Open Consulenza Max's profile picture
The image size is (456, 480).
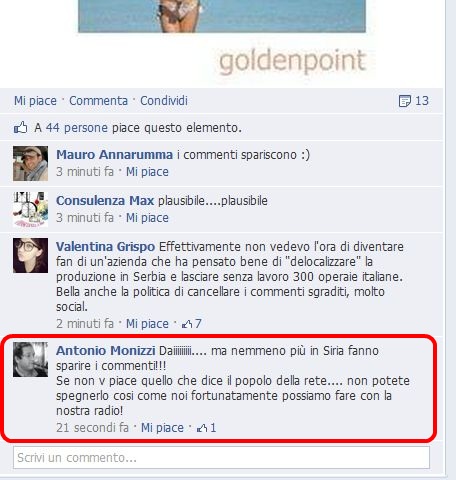[x=30, y=209]
